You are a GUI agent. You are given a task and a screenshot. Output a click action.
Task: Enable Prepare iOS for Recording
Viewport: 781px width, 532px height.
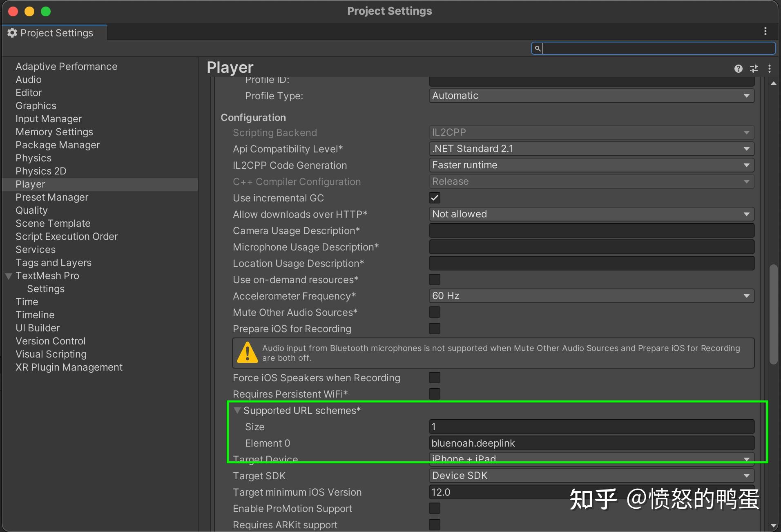434,329
